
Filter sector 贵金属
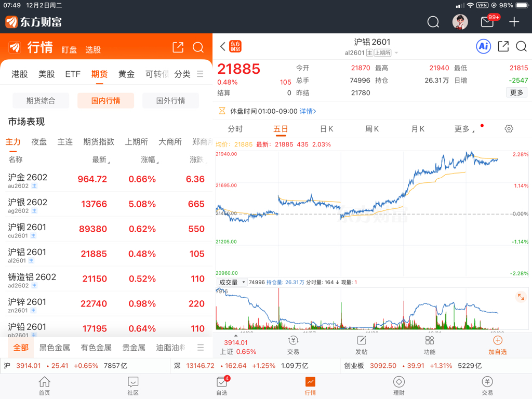(x=134, y=348)
